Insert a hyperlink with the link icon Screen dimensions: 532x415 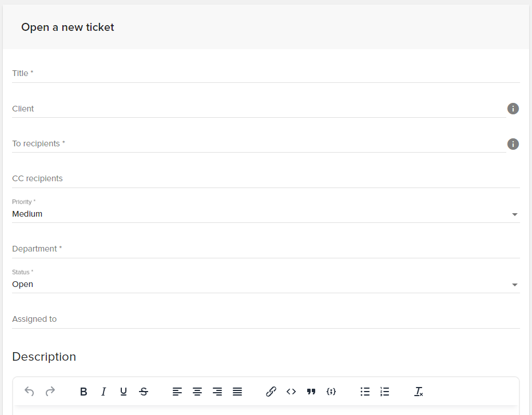[271, 392]
